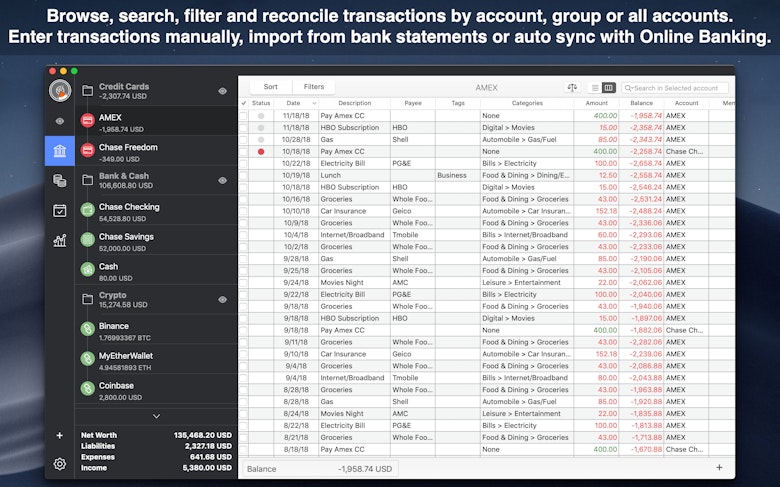
Task: Click the reconcile balance scale icon
Action: point(572,88)
